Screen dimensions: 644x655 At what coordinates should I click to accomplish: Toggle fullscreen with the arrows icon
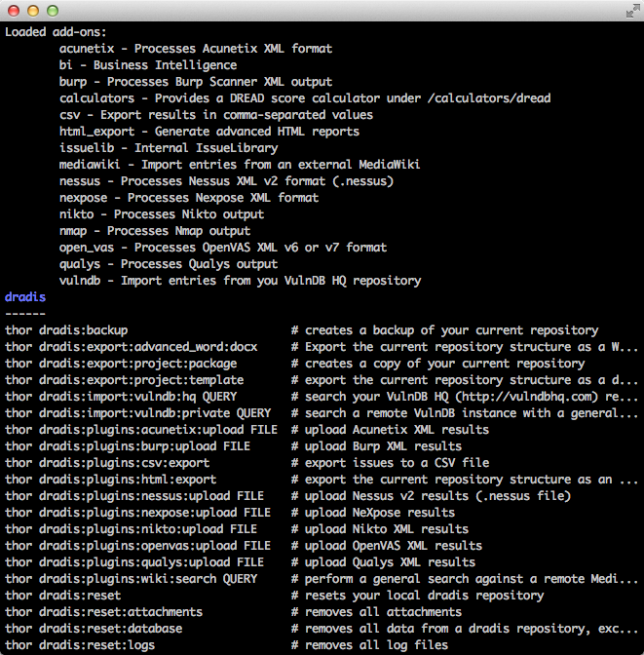(632, 11)
